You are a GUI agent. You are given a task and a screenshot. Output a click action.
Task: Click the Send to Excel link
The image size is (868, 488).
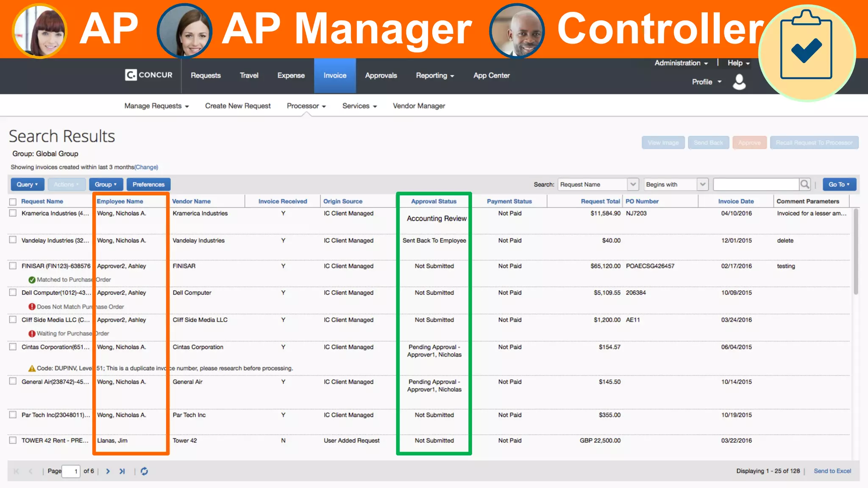click(832, 471)
